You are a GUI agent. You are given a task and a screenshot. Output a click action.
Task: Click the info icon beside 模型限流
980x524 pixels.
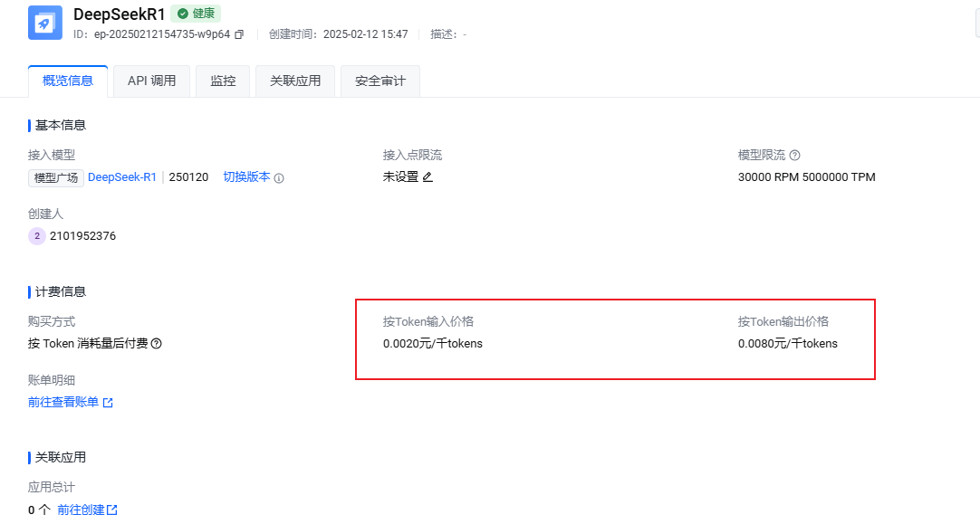[x=794, y=155]
